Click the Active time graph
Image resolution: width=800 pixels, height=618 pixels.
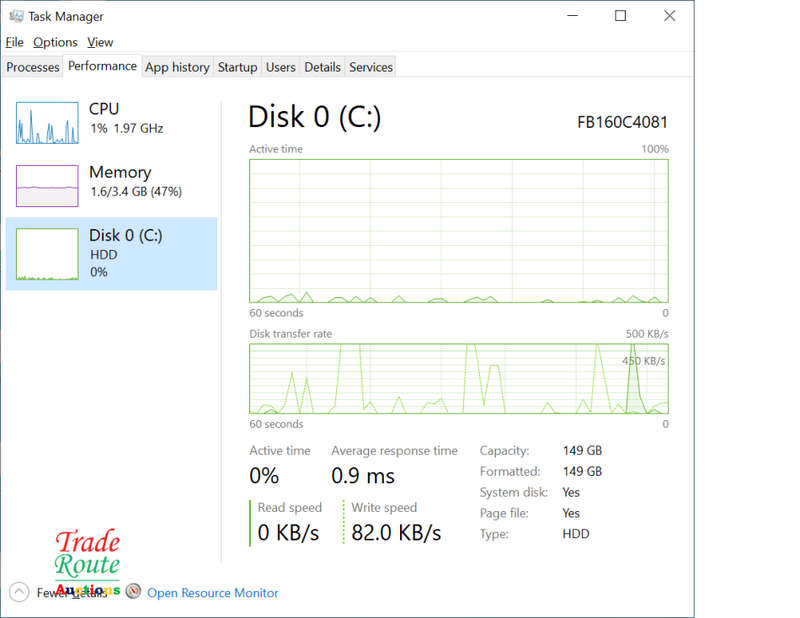tap(459, 231)
